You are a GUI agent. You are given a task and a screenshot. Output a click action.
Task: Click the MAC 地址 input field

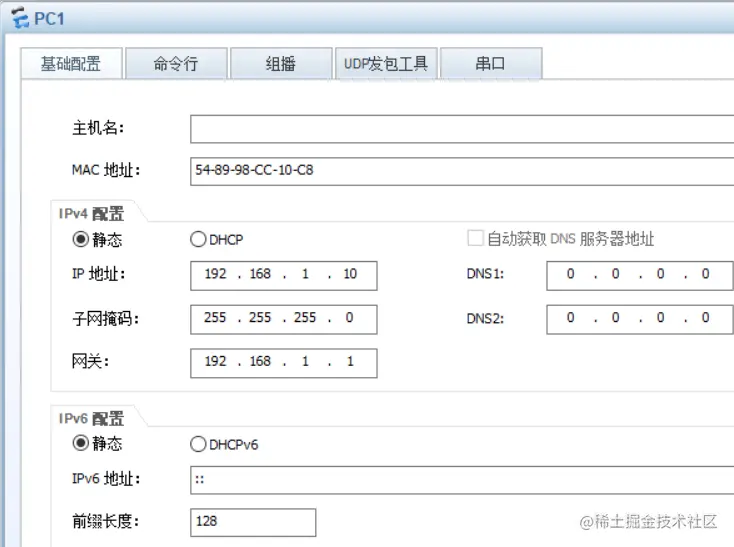coord(462,171)
